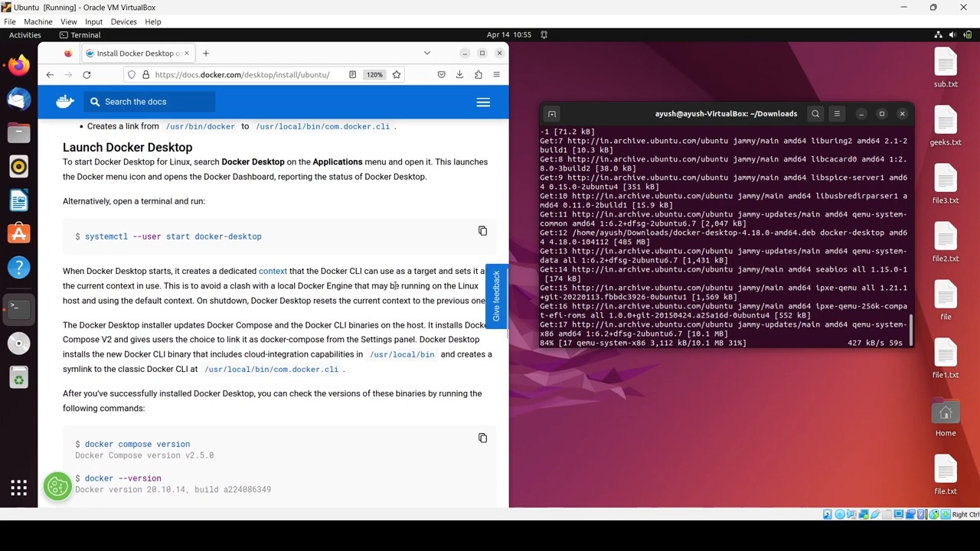Image resolution: width=980 pixels, height=551 pixels.
Task: Open Firefox from the Ubuntu dock
Action: pos(19,65)
